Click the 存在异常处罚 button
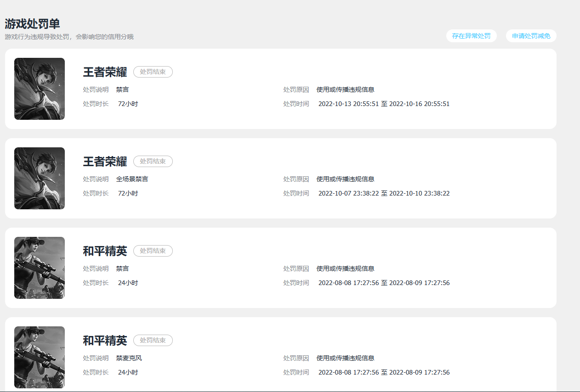Image resolution: width=580 pixels, height=392 pixels. 471,36
